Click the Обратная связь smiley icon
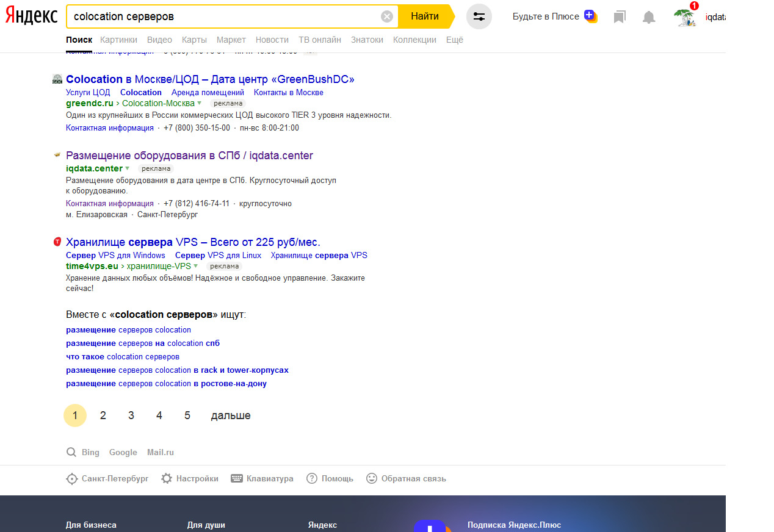Screen dimensions: 774x532 [x=372, y=479]
